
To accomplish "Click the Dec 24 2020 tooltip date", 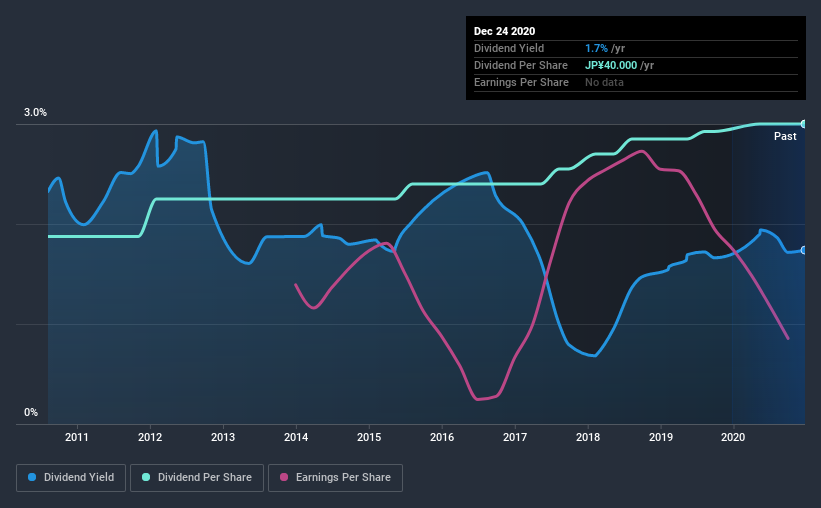I will pyautogui.click(x=504, y=31).
